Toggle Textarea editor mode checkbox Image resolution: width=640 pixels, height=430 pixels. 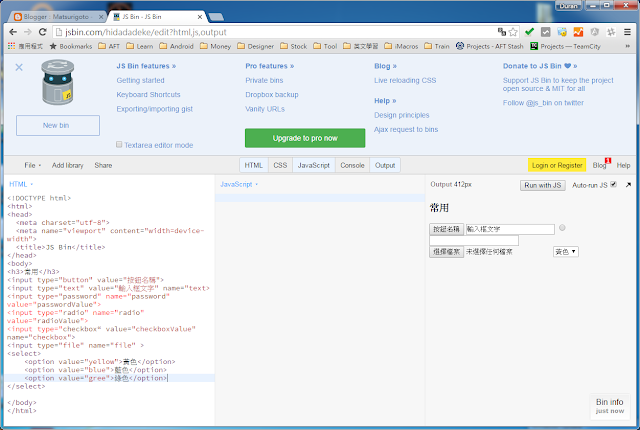(119, 144)
